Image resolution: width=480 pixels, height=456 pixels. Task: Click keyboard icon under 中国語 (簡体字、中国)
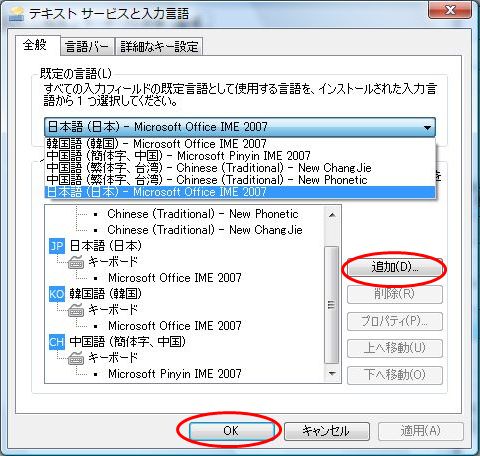point(76,358)
